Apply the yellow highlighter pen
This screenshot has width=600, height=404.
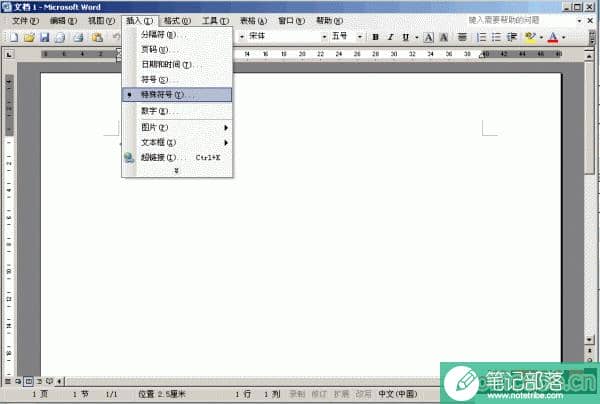(530, 37)
